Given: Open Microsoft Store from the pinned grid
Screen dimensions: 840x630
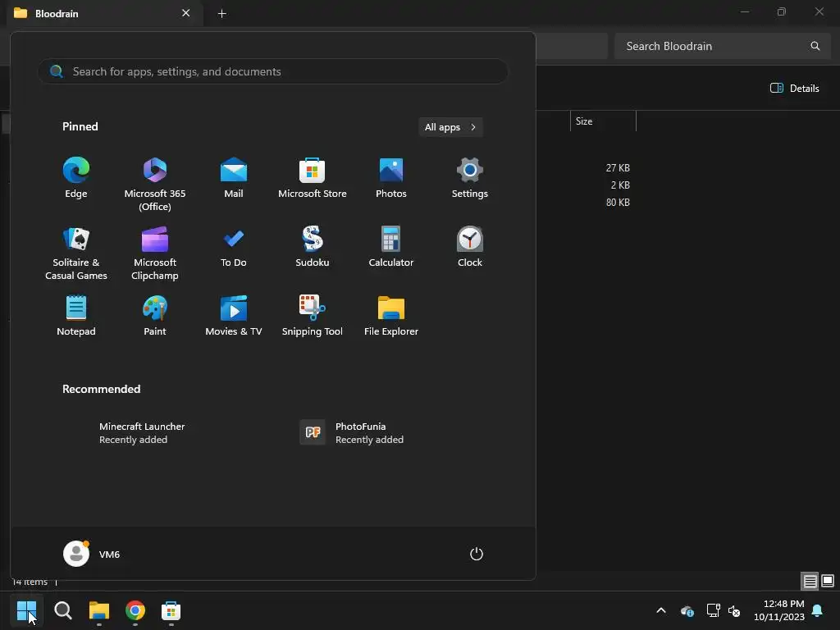Looking at the screenshot, I should point(313,179).
